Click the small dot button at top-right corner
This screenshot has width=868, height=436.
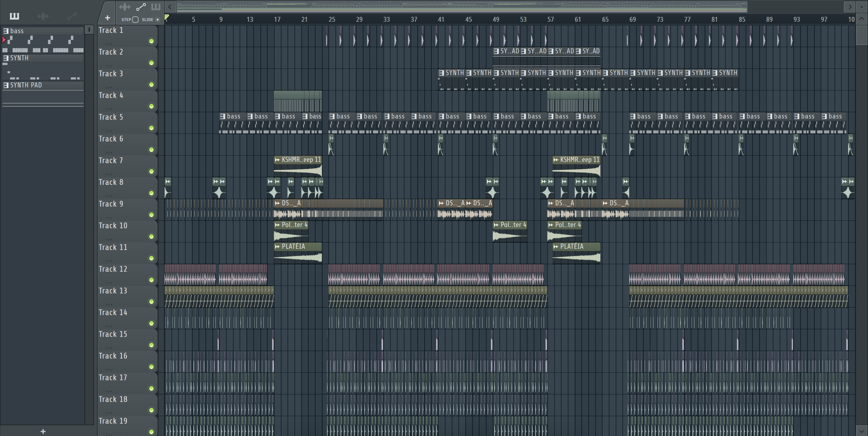861,7
